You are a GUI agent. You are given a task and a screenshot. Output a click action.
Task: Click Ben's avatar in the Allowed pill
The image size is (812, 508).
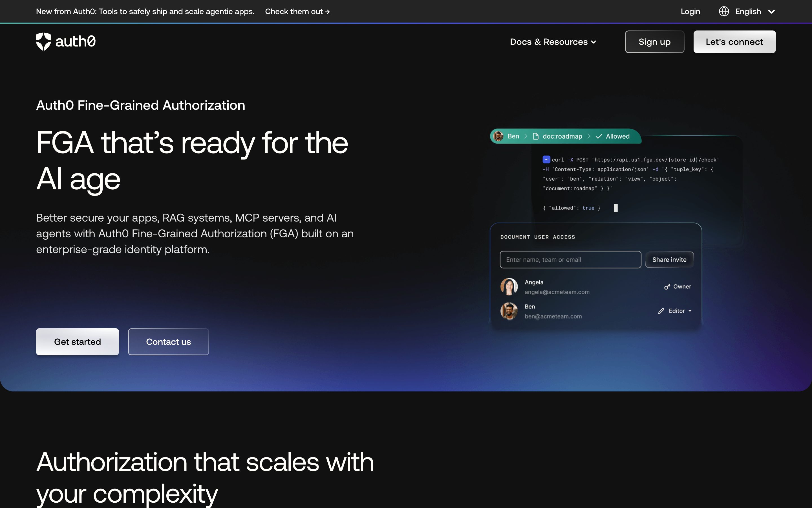498,136
